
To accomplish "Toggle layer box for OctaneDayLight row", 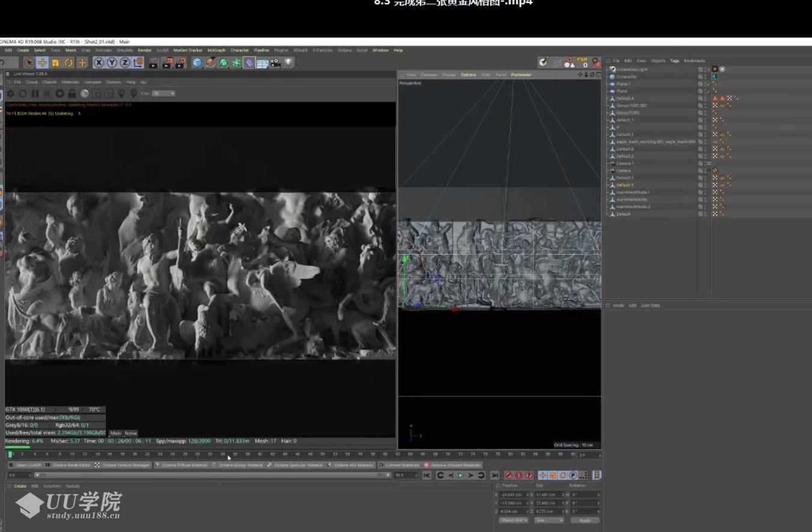I will tap(700, 69).
